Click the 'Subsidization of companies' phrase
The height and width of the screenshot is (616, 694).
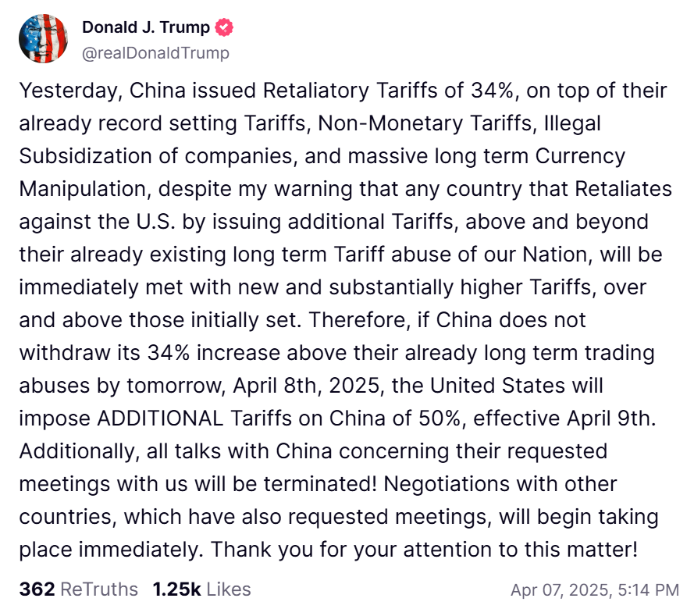[158, 157]
